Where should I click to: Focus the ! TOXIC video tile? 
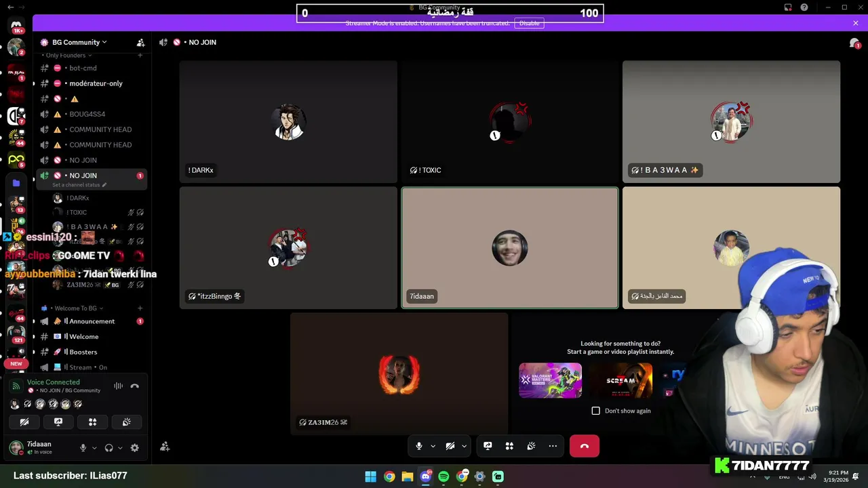click(x=510, y=122)
